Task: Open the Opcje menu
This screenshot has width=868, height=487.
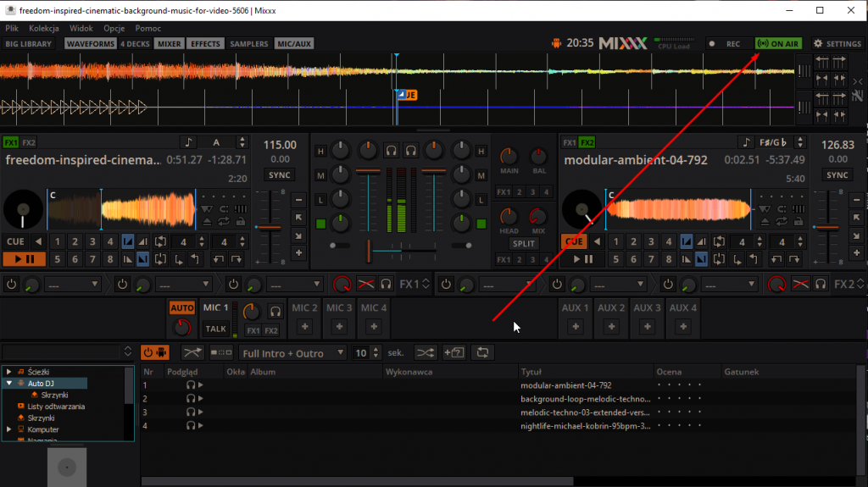Action: pos(114,28)
